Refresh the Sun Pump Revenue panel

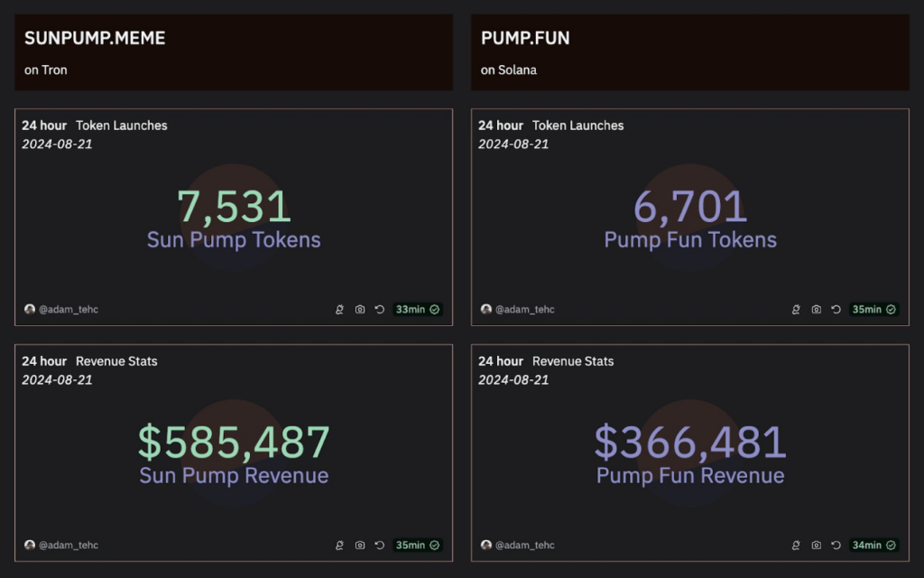[380, 545]
